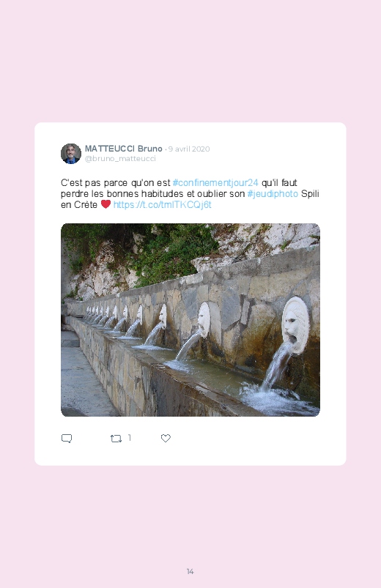Open the @bruno_matteucci handle
Screen dimensions: 381x588
(120, 158)
